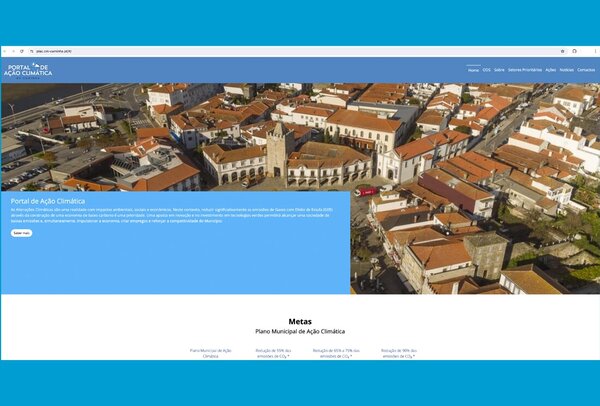The image size is (600, 406).
Task: Go to the Home nav item
Action: coord(473,70)
